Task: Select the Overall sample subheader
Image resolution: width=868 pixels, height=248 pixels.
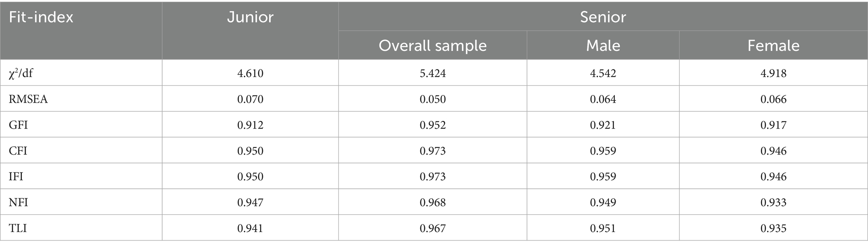Action: pyautogui.click(x=433, y=45)
